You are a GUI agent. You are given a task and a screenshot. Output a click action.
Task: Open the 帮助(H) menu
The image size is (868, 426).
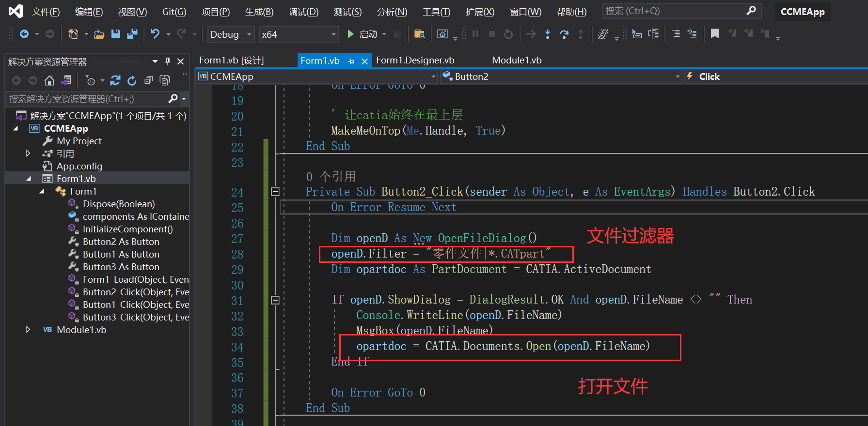[571, 12]
